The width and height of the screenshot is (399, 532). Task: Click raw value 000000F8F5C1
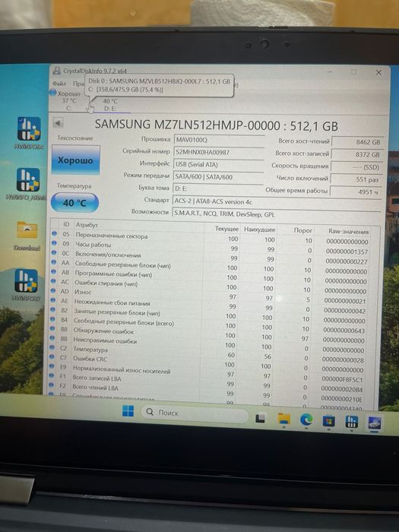coord(342,380)
